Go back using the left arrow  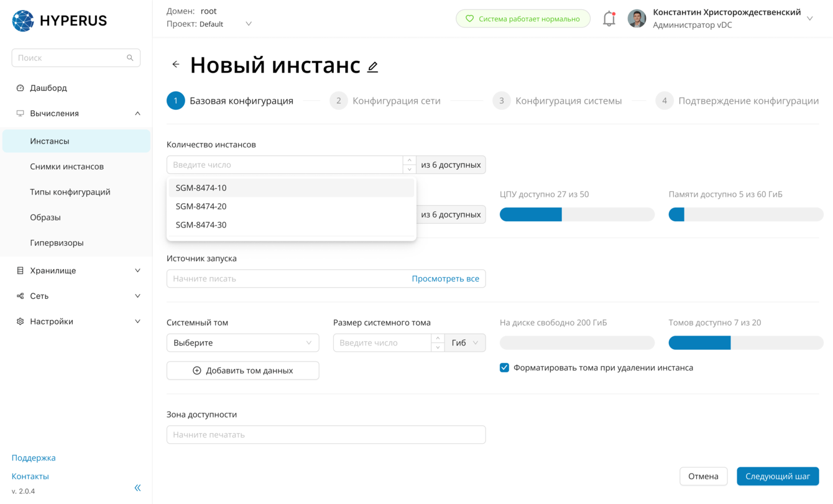(176, 65)
